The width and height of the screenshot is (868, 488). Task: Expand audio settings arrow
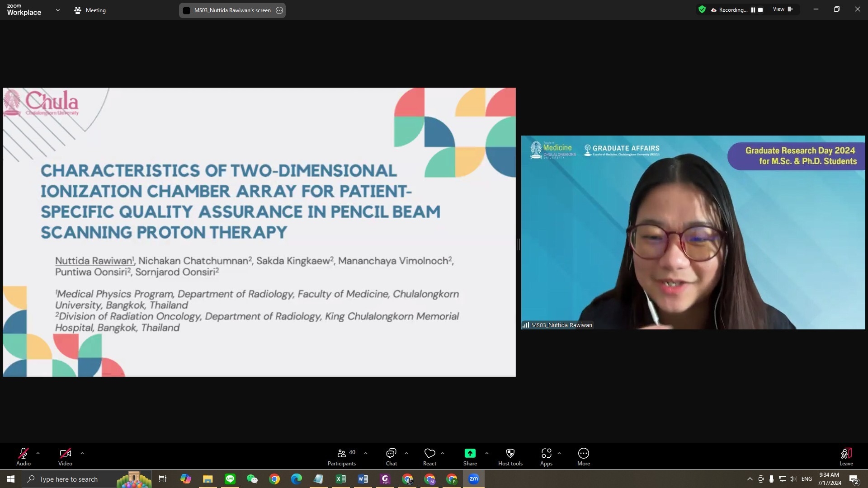coord(38,453)
